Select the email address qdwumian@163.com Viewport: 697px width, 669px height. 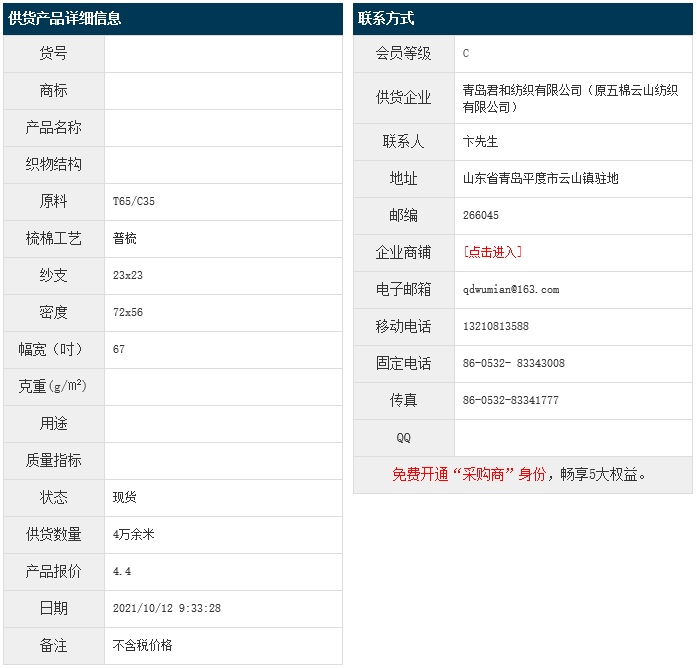pos(511,289)
